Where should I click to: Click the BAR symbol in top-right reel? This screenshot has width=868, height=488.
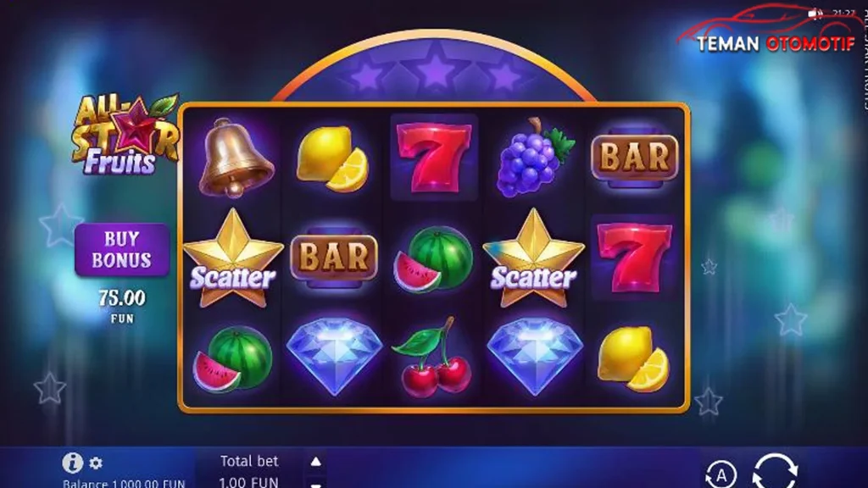point(634,158)
